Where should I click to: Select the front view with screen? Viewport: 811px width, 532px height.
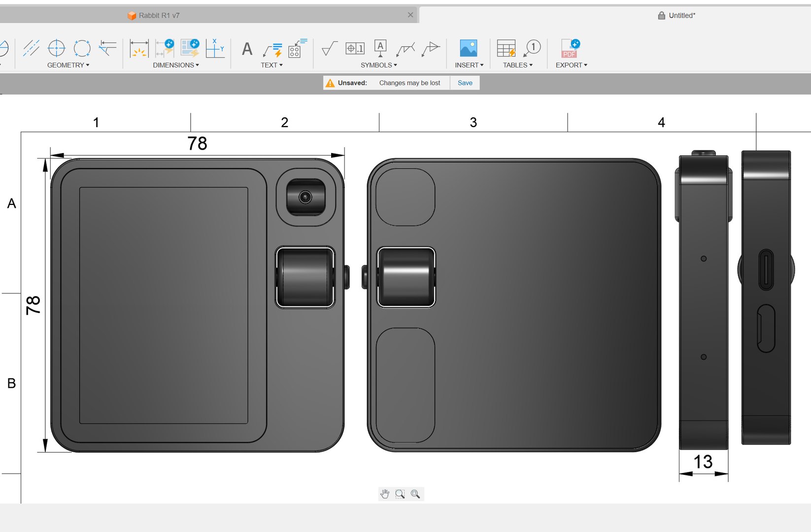pyautogui.click(x=200, y=305)
